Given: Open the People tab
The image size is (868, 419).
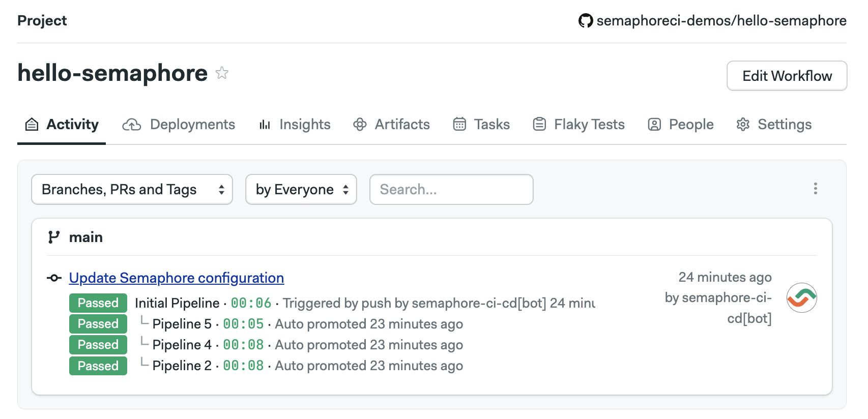Looking at the screenshot, I should click(681, 125).
